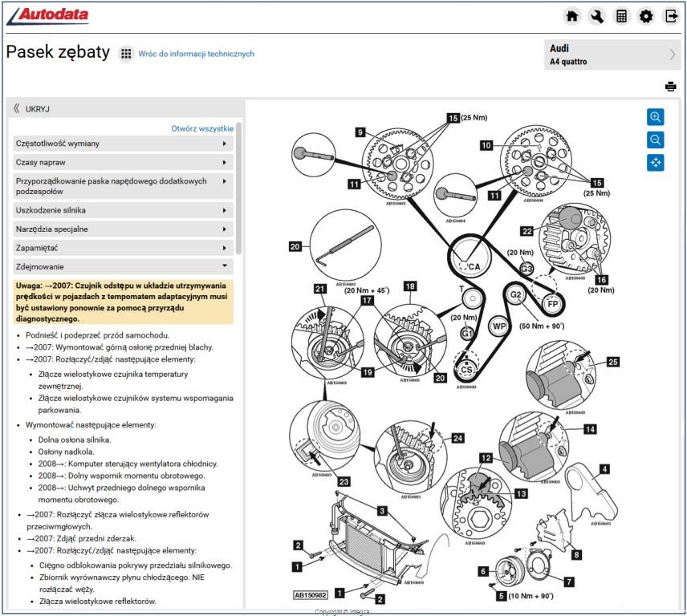The image size is (687, 616).
Task: Click 'Dolna osłona silnika.' list item
Action: (75, 440)
